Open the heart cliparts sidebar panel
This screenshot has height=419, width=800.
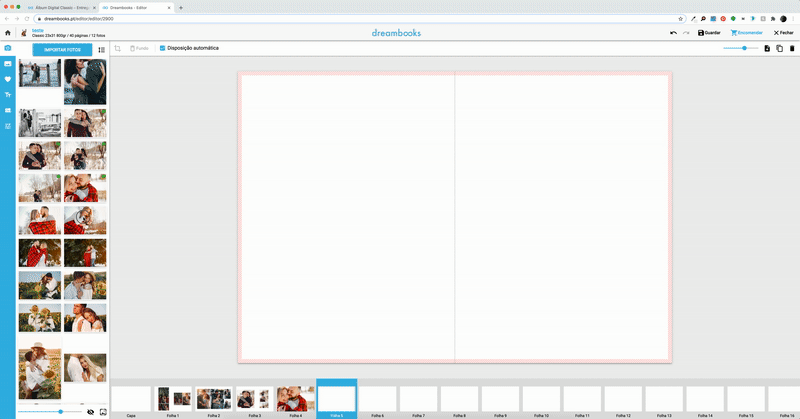[8, 79]
